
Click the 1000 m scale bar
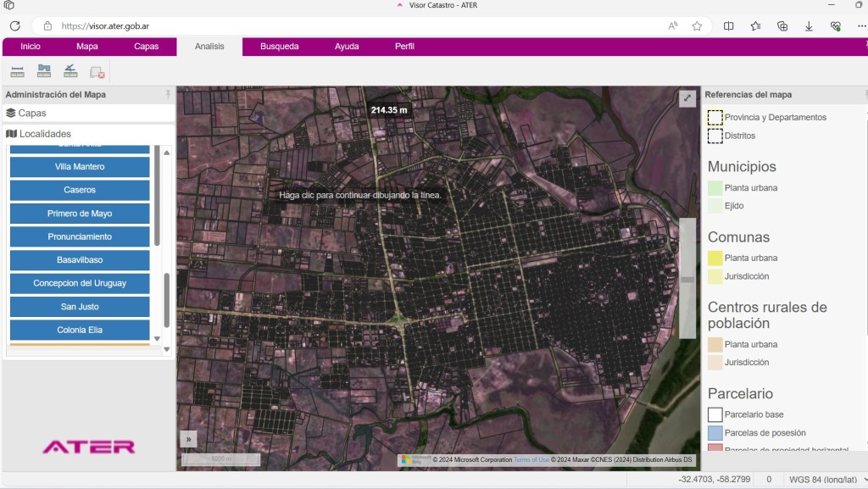pyautogui.click(x=221, y=459)
